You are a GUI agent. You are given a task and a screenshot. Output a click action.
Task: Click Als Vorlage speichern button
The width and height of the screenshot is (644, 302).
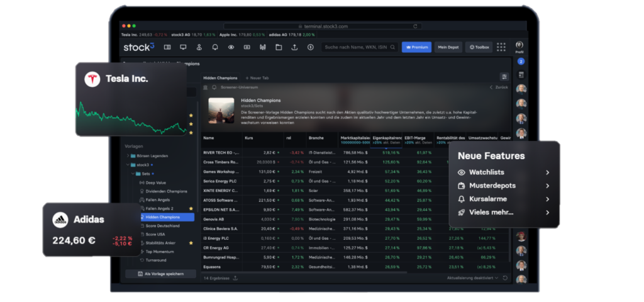coord(157,274)
